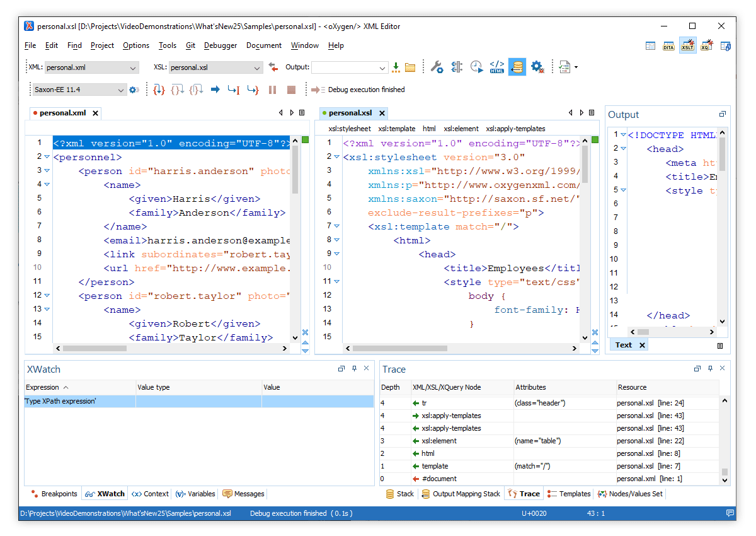Toggle the highlighted output mapping icon

pos(517,67)
